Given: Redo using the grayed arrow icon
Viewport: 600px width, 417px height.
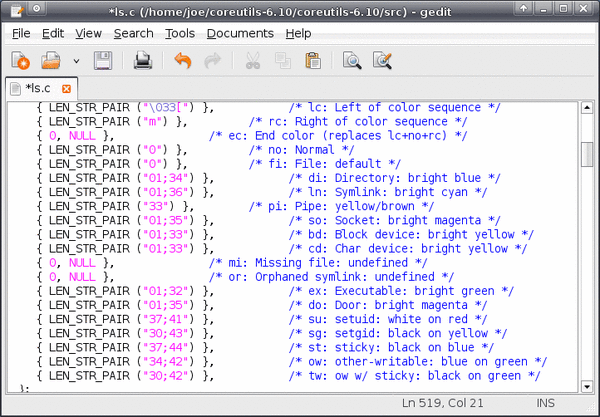Looking at the screenshot, I should pos(213,60).
